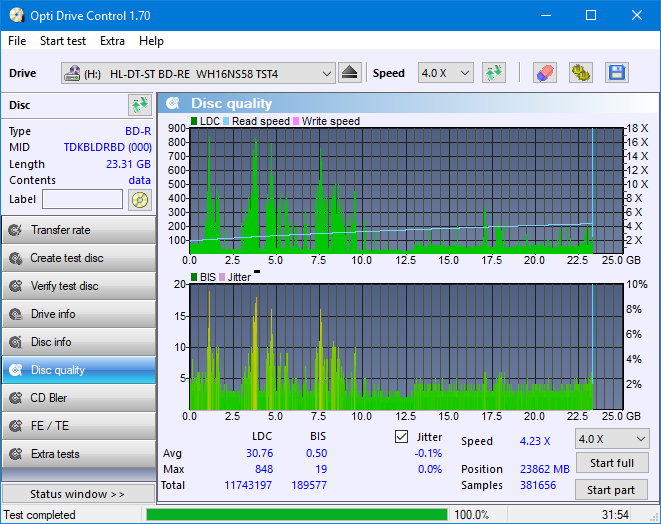Expand the Status window panel
This screenshot has width=661, height=524.
pos(78,494)
